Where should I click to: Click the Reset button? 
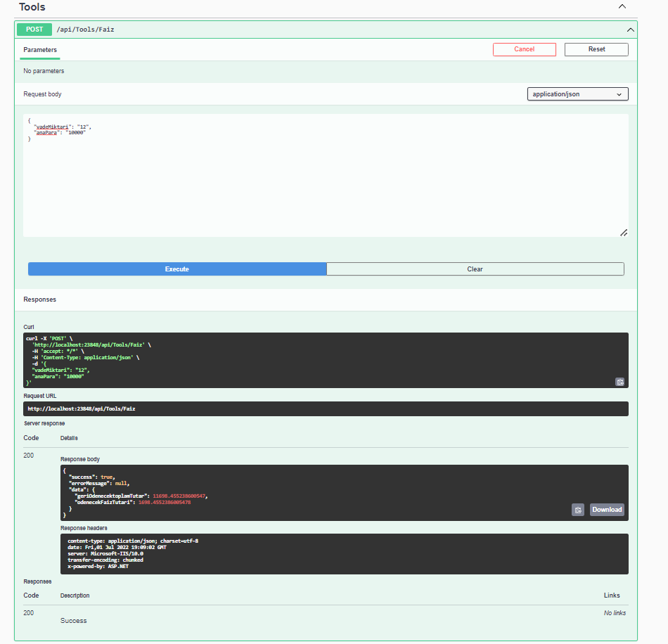tap(596, 49)
